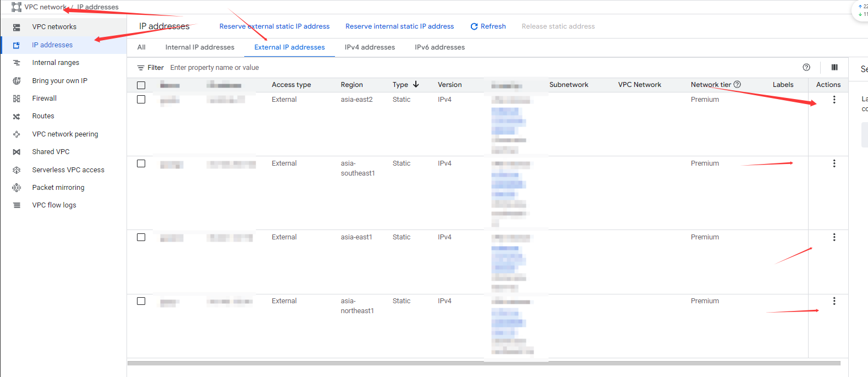Open actions menu for asia-northeast1 row
Image resolution: width=868 pixels, height=377 pixels.
(834, 301)
